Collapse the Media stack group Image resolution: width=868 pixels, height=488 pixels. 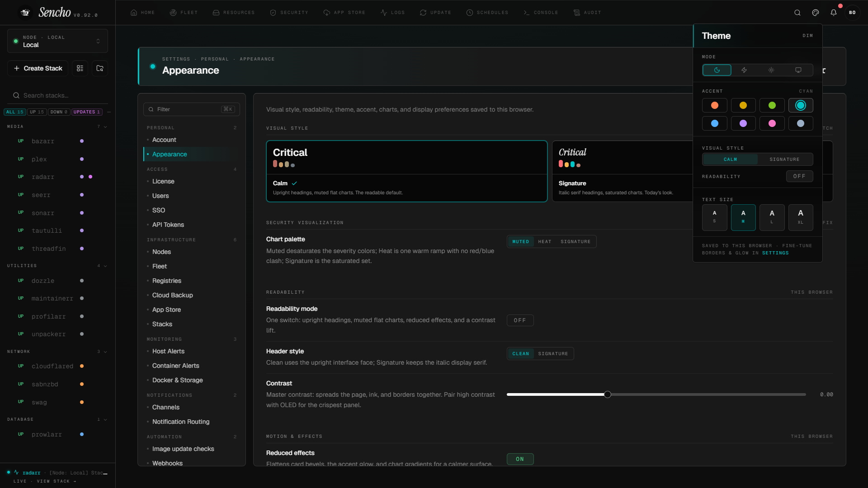tap(105, 127)
